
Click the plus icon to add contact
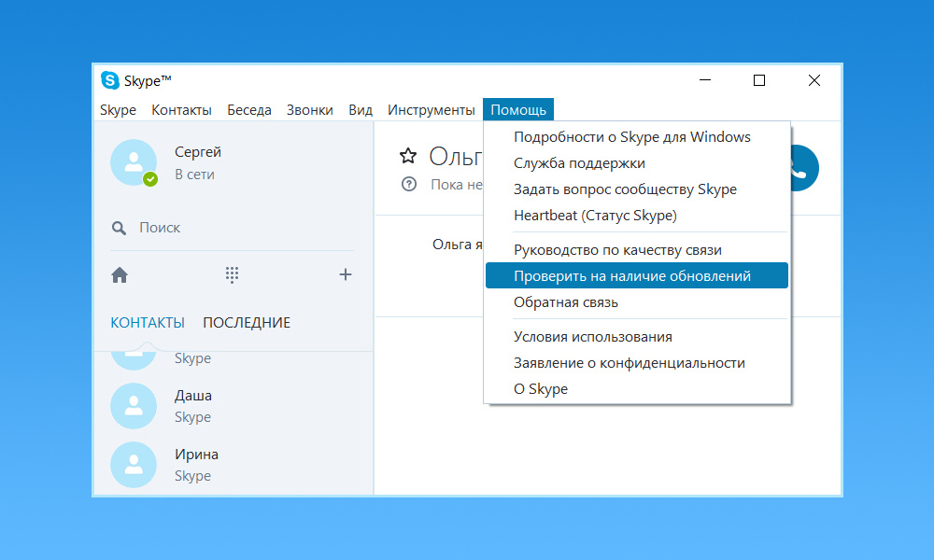[346, 274]
